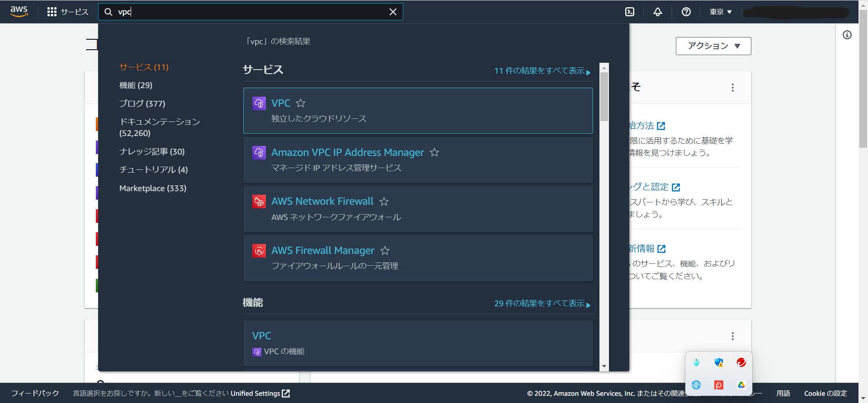Click the AWS Firewall Manager icon
The height and width of the screenshot is (403, 868).
point(259,250)
